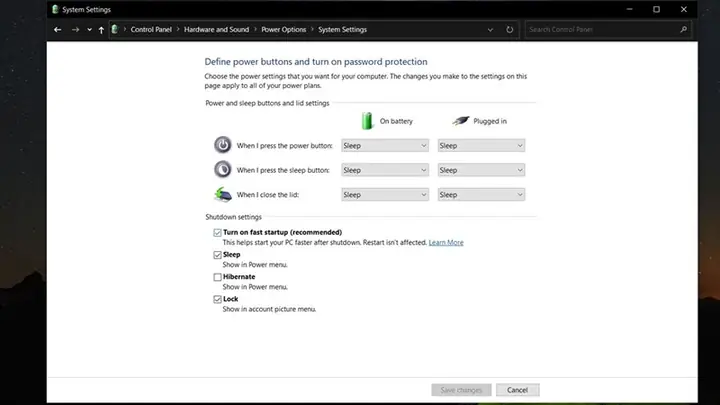Click the green battery icon
This screenshot has height=405, width=720.
click(367, 121)
